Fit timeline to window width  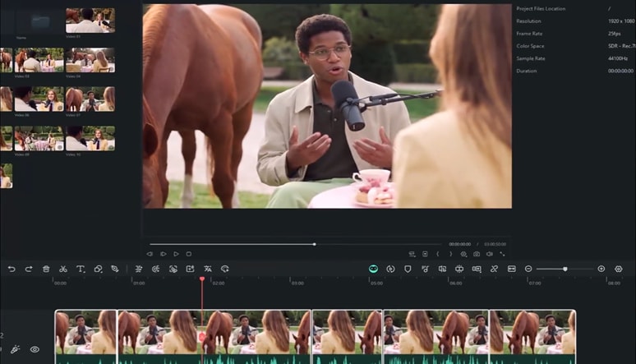(511, 269)
